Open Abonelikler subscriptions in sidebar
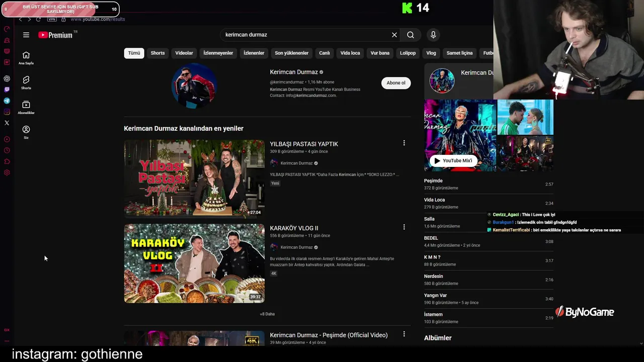 26,107
